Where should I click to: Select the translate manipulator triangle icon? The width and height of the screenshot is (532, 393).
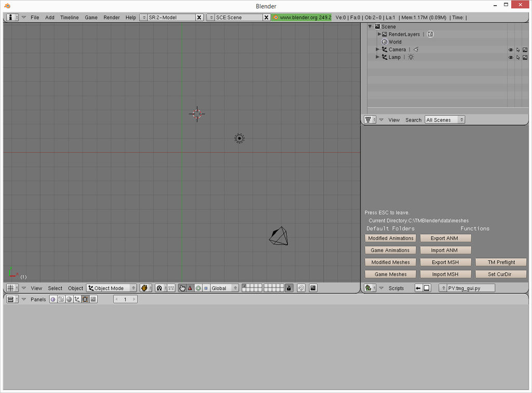click(190, 288)
